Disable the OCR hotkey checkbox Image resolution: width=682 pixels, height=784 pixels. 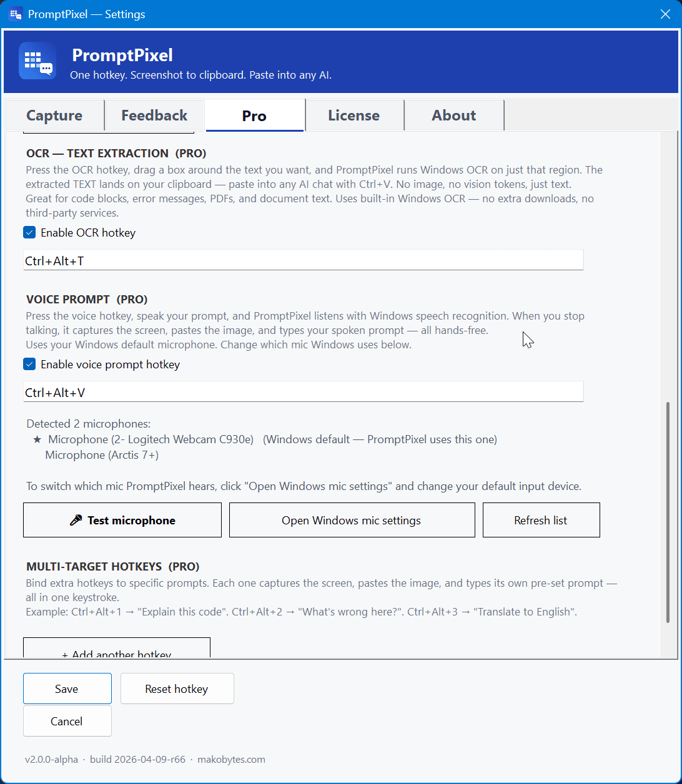29,232
